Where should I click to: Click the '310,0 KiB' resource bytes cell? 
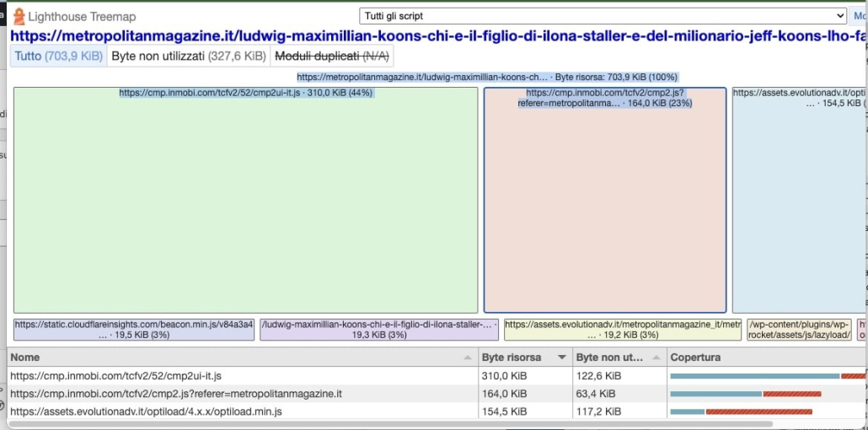coord(525,376)
